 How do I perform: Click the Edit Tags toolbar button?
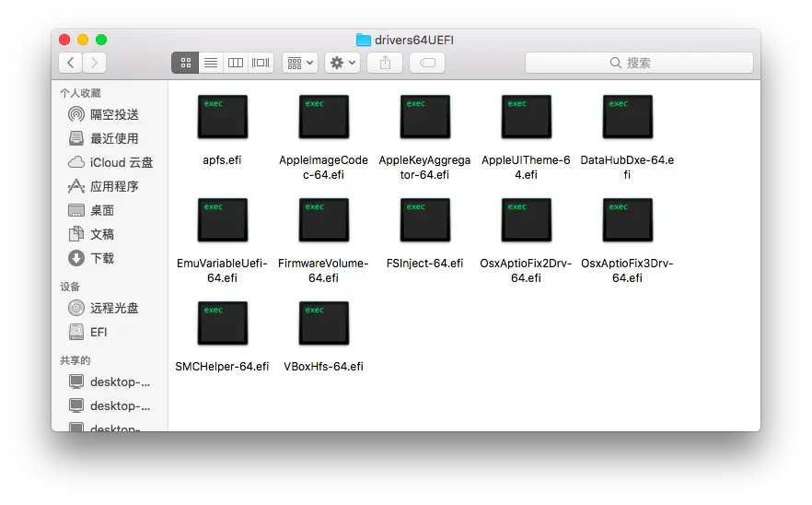point(427,63)
